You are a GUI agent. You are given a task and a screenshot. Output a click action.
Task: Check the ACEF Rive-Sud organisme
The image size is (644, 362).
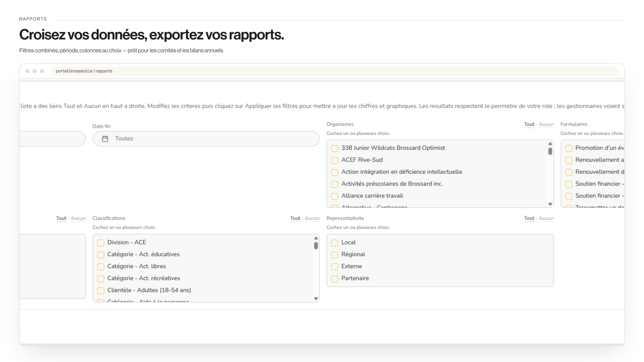point(334,160)
